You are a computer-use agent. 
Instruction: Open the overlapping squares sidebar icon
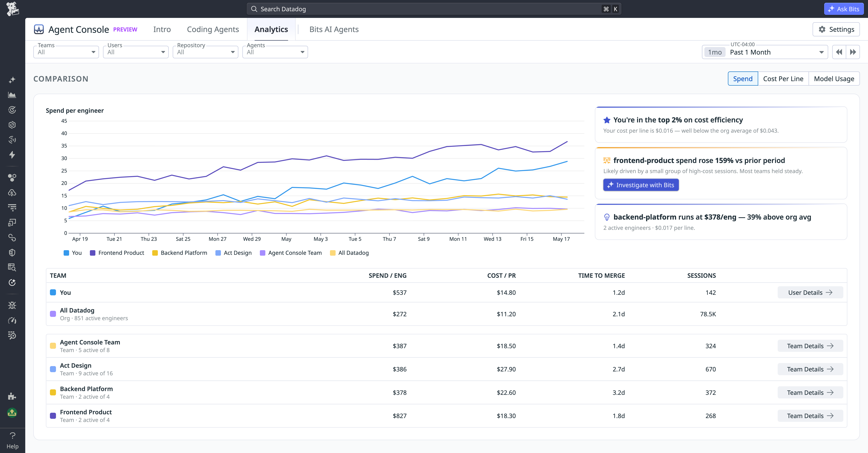point(12,222)
